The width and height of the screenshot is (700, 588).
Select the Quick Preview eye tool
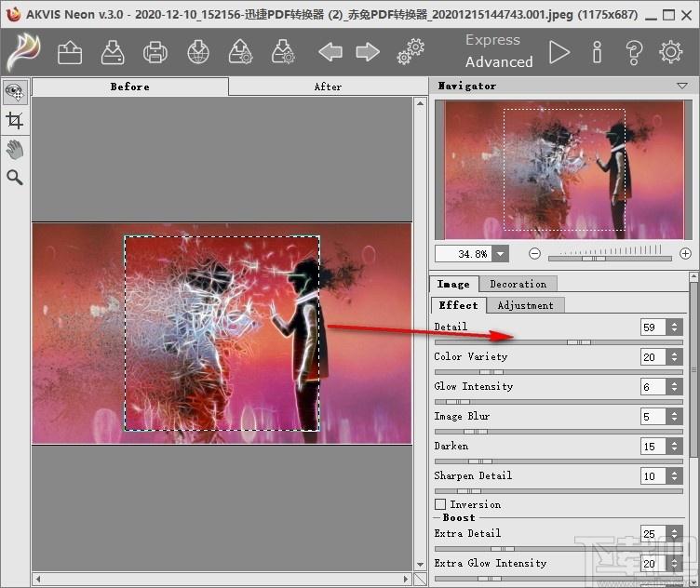coord(15,92)
